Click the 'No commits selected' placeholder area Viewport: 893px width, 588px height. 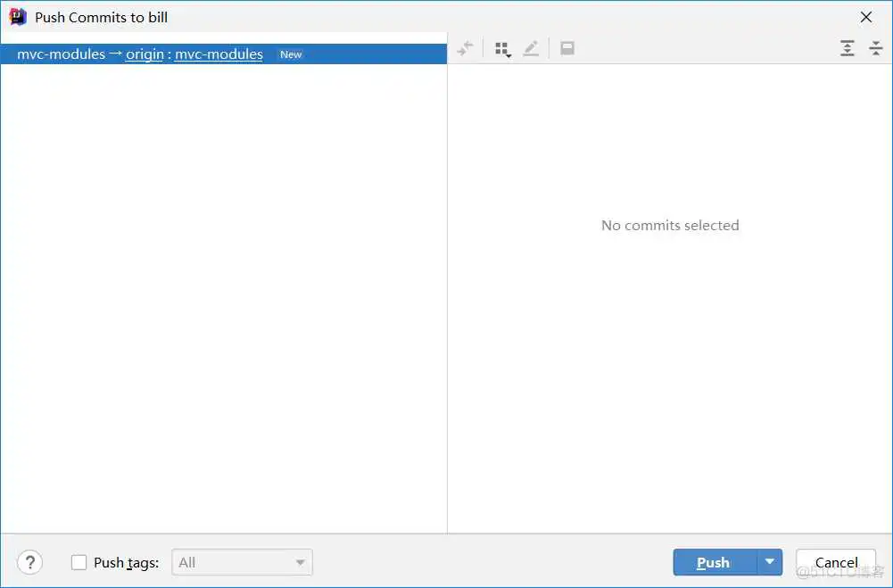click(x=670, y=226)
